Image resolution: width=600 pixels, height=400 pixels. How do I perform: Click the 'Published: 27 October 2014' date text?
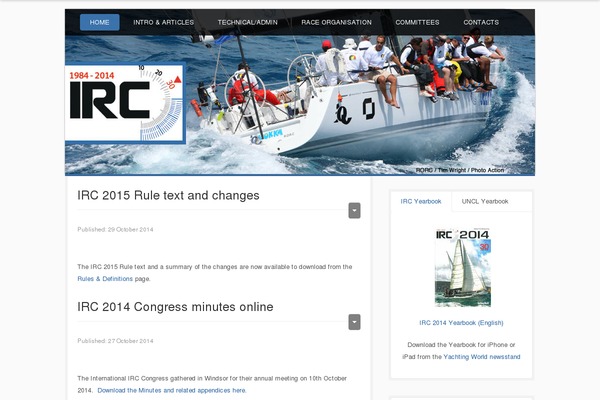[115, 341]
